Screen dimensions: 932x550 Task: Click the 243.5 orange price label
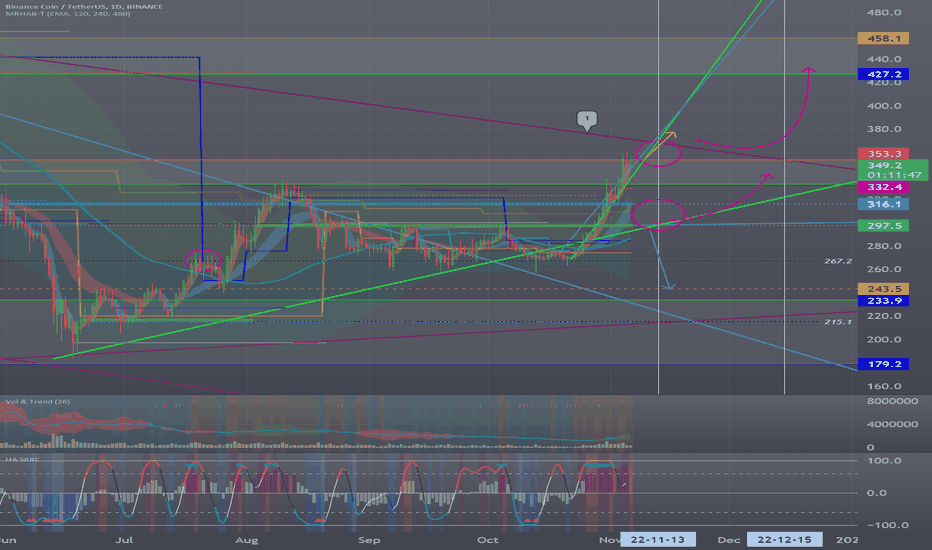(883, 289)
